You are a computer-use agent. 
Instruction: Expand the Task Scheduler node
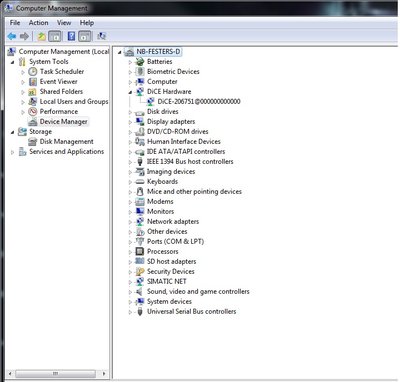23,72
